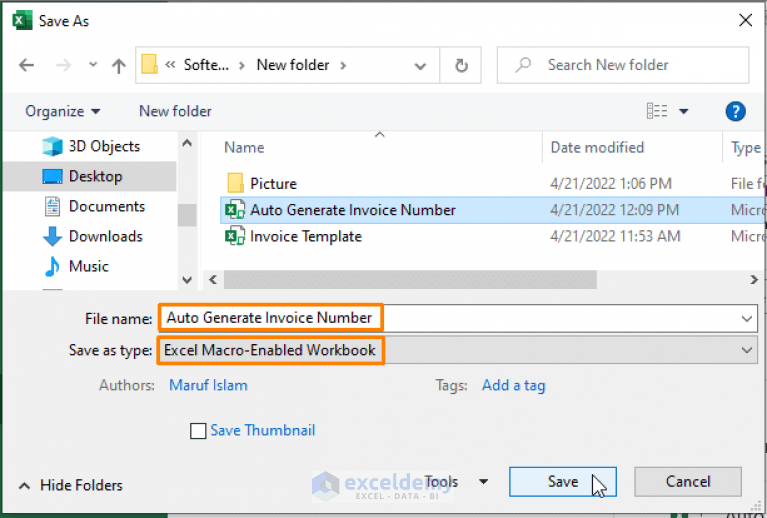Click the folder icon in address bar

coord(149,65)
